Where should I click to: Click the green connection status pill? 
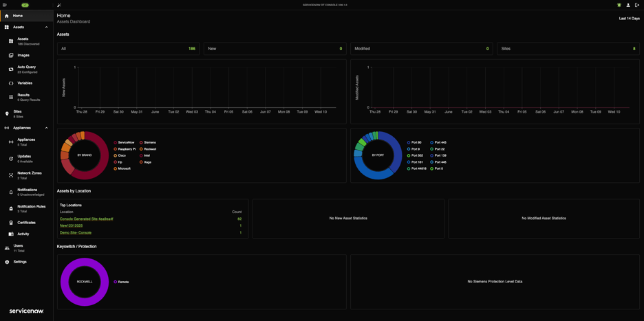click(x=25, y=5)
